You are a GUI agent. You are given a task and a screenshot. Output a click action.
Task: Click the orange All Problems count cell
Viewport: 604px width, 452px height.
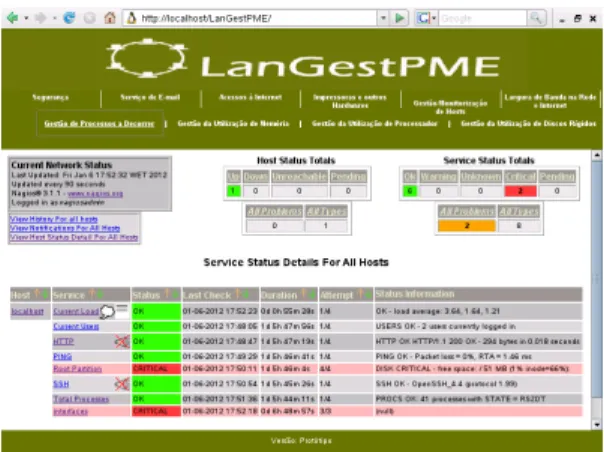pyautogui.click(x=466, y=225)
